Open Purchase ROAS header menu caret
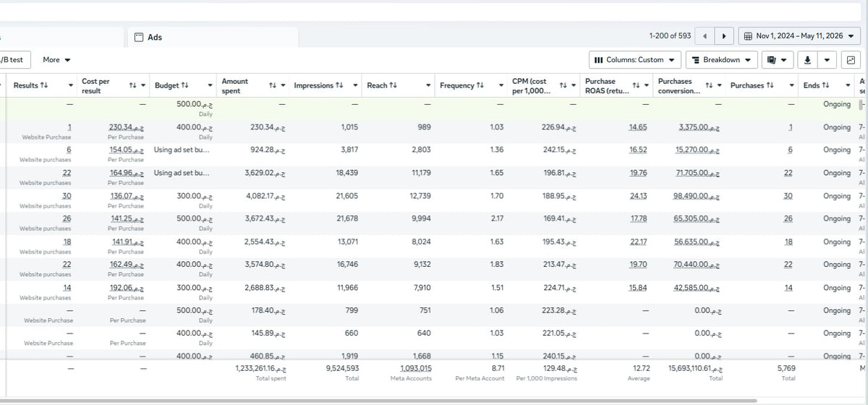 click(x=647, y=86)
